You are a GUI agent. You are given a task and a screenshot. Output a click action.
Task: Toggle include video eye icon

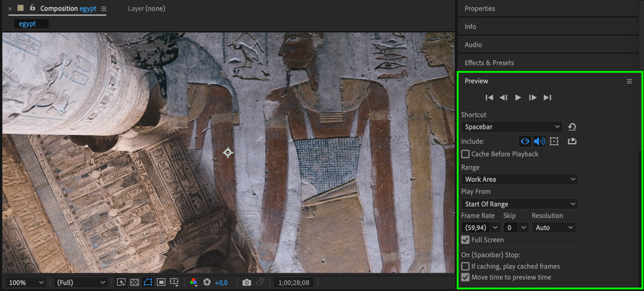point(525,141)
